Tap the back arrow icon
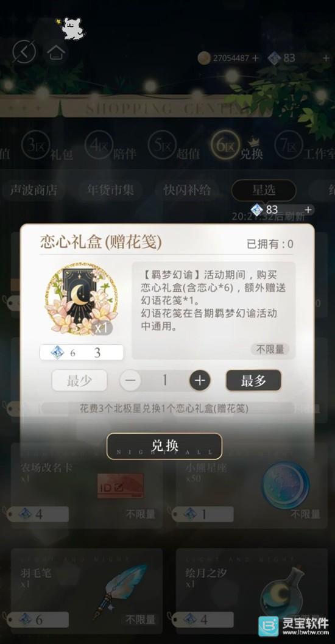The width and height of the screenshot is (335, 644). pos(24,52)
